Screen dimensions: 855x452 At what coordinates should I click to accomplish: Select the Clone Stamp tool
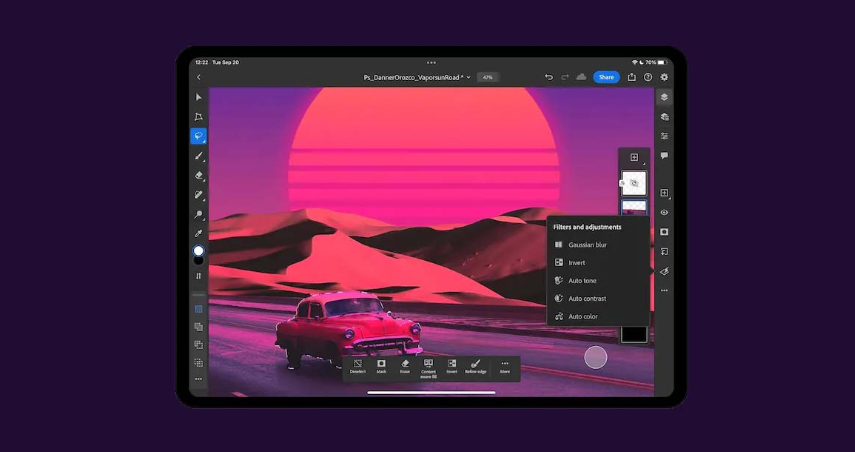198,214
